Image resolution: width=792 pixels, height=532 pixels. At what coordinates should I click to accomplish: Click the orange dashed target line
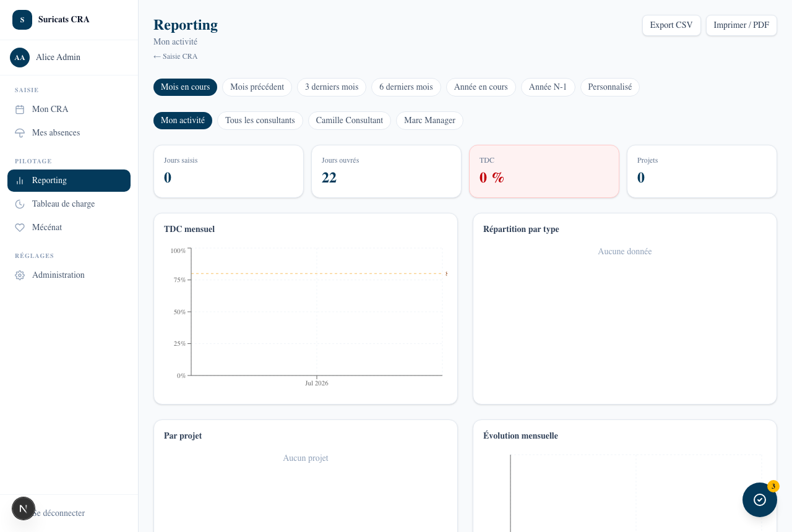click(317, 273)
